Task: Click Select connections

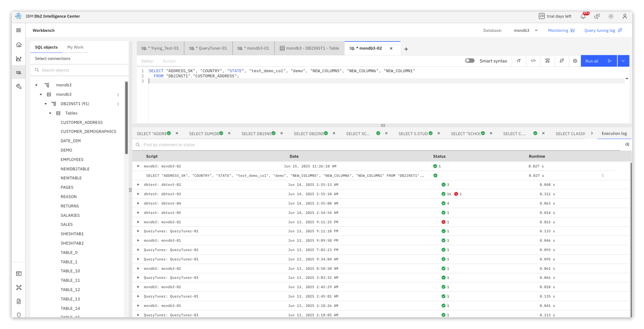Action: tap(53, 59)
